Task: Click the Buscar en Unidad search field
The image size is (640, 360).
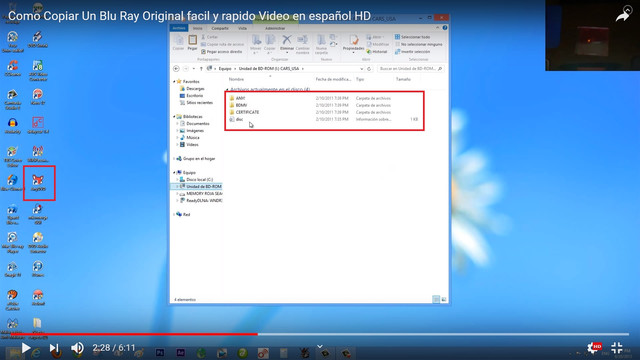Action: click(x=410, y=69)
